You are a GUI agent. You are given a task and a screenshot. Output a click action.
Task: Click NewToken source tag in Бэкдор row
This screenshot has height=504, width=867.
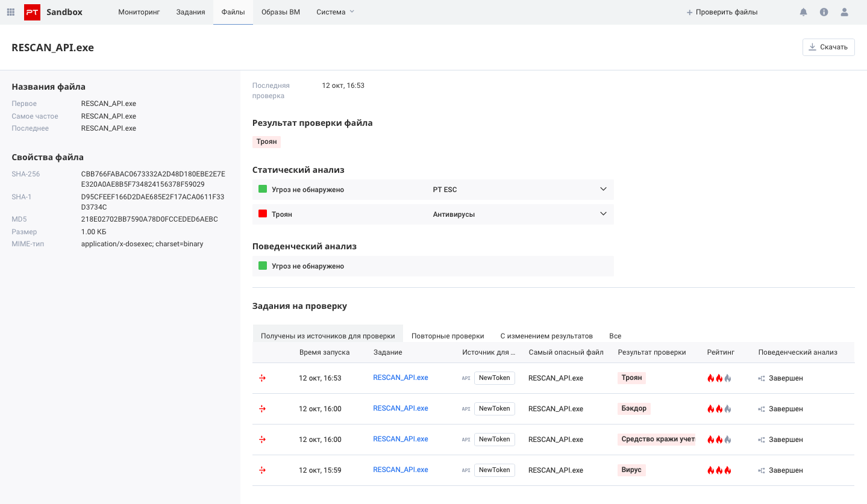pos(494,409)
